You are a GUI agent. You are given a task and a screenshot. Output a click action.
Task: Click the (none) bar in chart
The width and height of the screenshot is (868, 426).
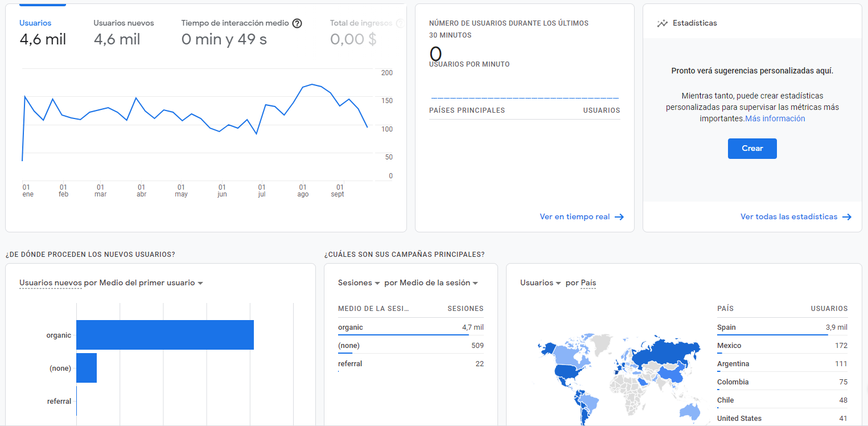click(x=87, y=368)
